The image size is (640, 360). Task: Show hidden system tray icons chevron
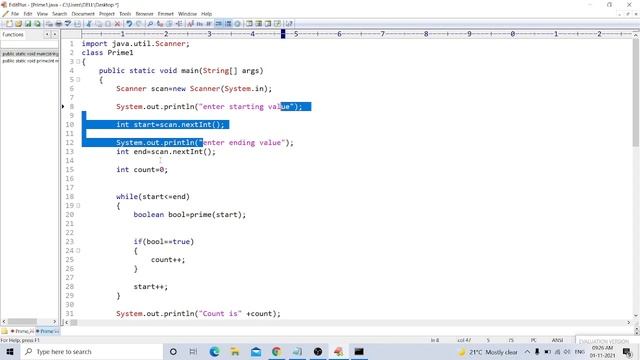[527, 352]
